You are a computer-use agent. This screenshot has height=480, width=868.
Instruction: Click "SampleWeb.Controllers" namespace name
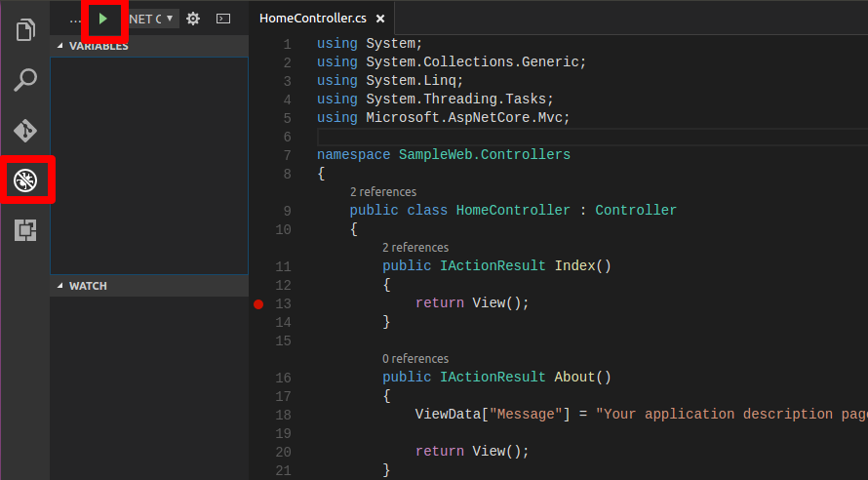(485, 154)
